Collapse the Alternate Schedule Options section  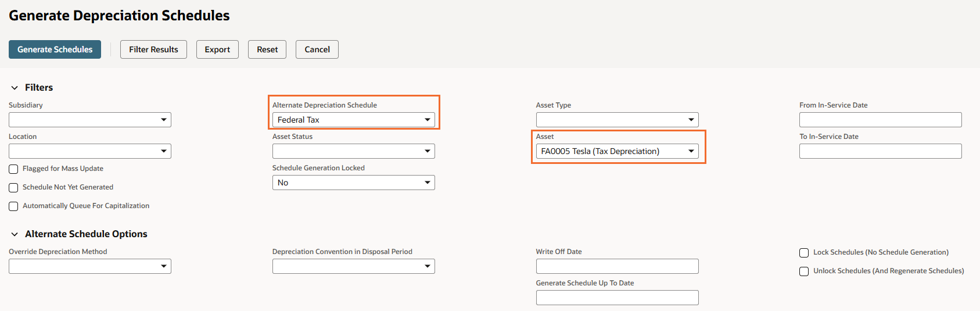(x=15, y=234)
